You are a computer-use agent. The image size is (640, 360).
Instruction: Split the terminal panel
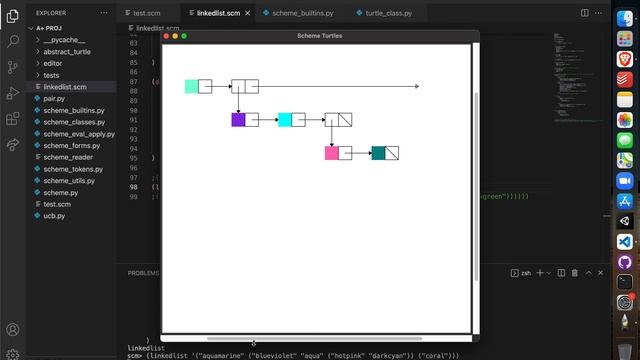pos(561,273)
